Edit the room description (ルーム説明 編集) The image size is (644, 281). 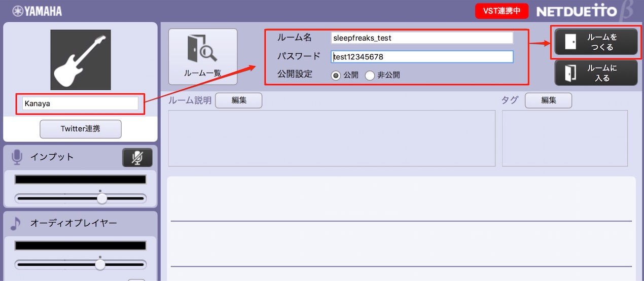tap(239, 100)
